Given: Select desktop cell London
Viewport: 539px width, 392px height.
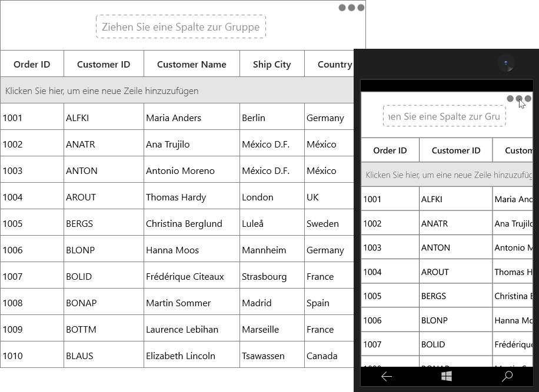Looking at the screenshot, I should 272,197.
